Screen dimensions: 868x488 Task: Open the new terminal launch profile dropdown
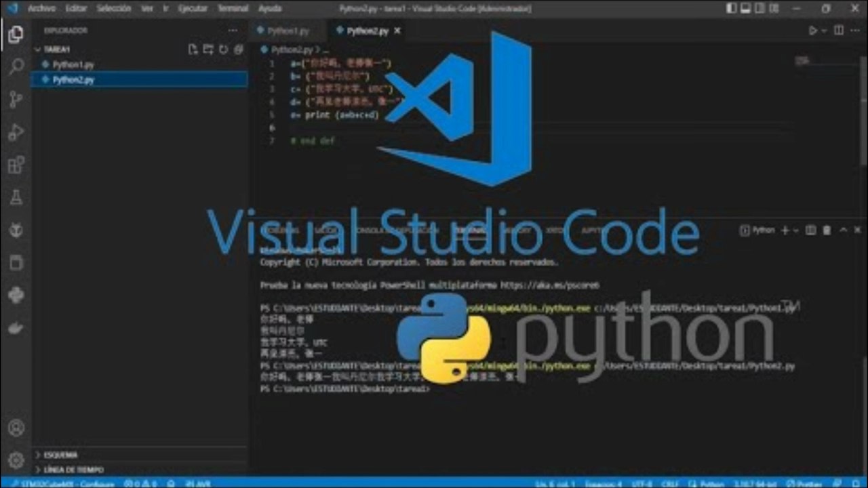click(x=795, y=230)
